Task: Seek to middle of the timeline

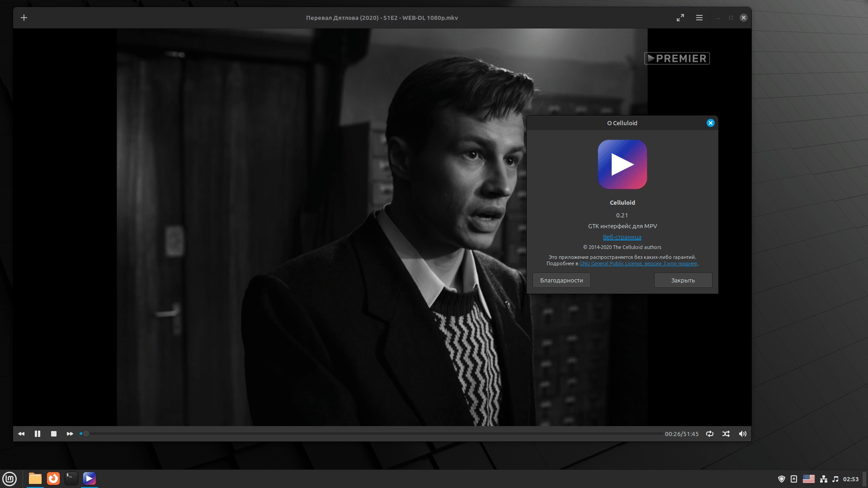Action: click(372, 434)
